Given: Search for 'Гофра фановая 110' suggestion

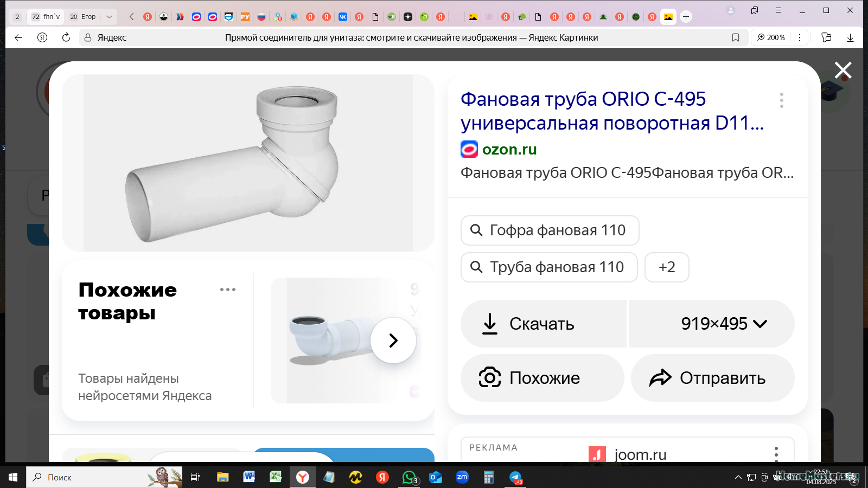Looking at the screenshot, I should pos(550,230).
